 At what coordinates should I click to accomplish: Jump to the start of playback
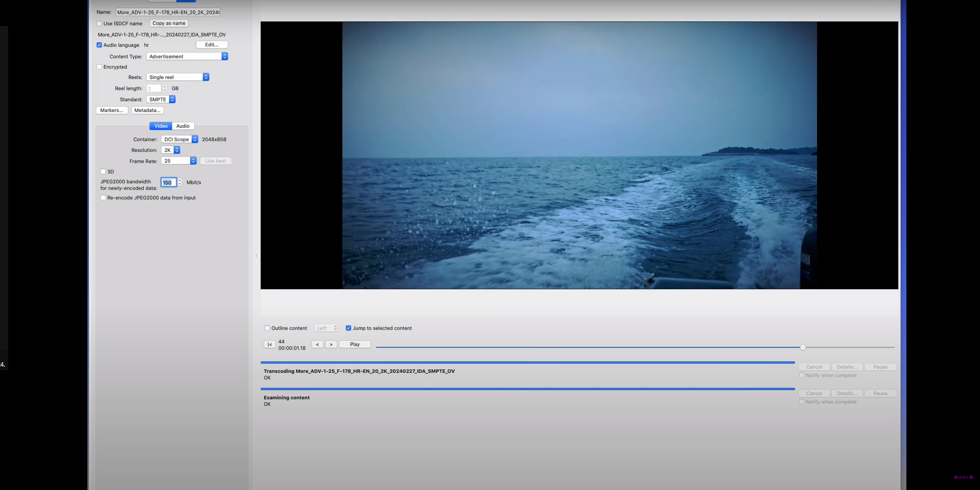point(269,345)
